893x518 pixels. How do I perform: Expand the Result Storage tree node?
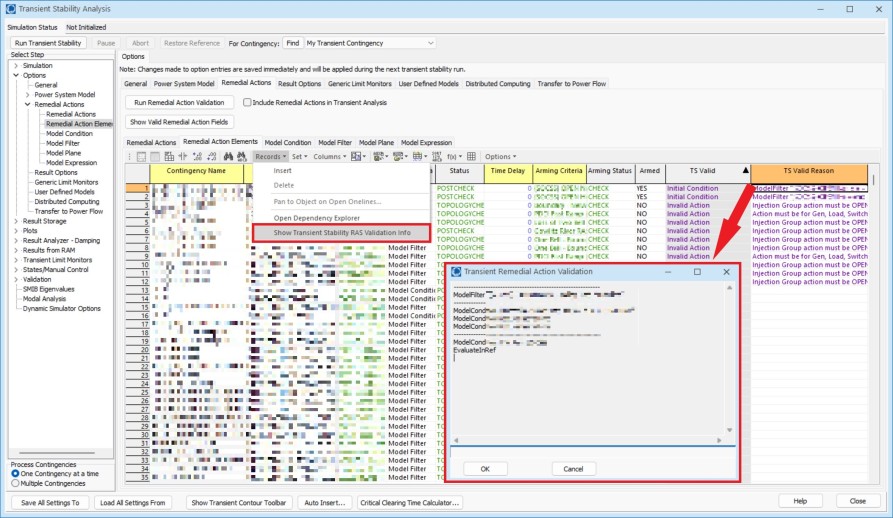[x=16, y=221]
